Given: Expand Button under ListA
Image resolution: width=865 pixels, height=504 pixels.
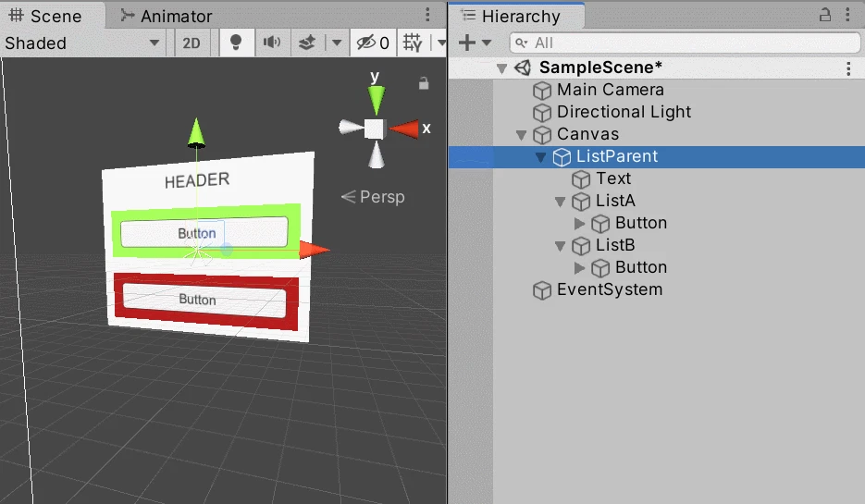Looking at the screenshot, I should [579, 223].
